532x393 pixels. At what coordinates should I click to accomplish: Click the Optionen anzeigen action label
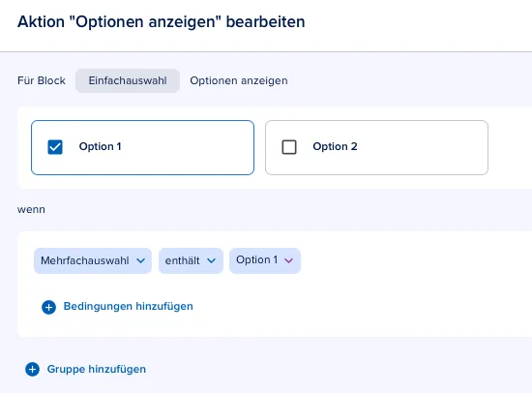tap(239, 81)
